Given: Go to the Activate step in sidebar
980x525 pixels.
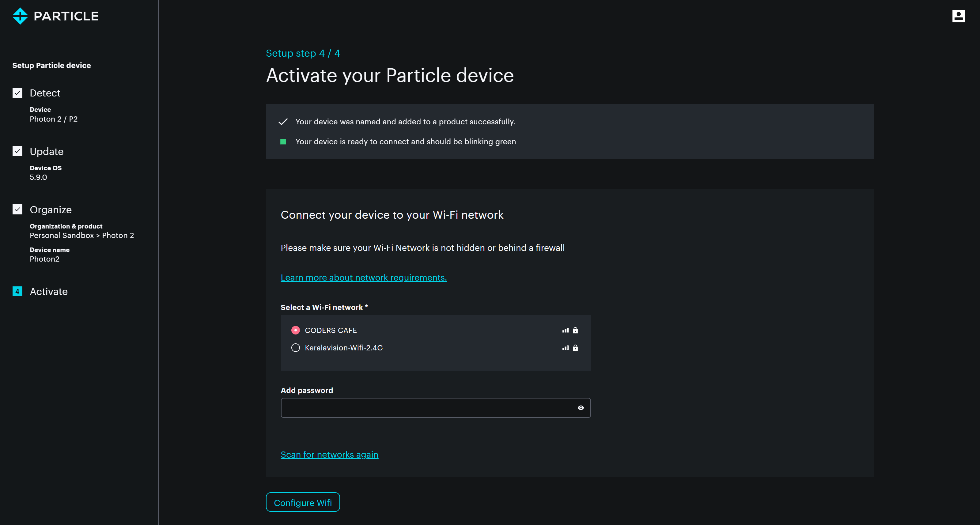Looking at the screenshot, I should (49, 291).
